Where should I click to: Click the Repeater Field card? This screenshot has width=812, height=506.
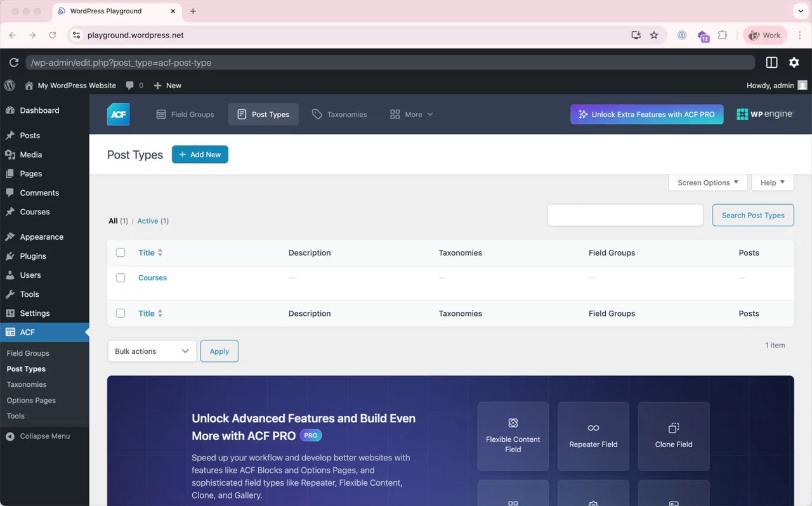[x=593, y=436]
